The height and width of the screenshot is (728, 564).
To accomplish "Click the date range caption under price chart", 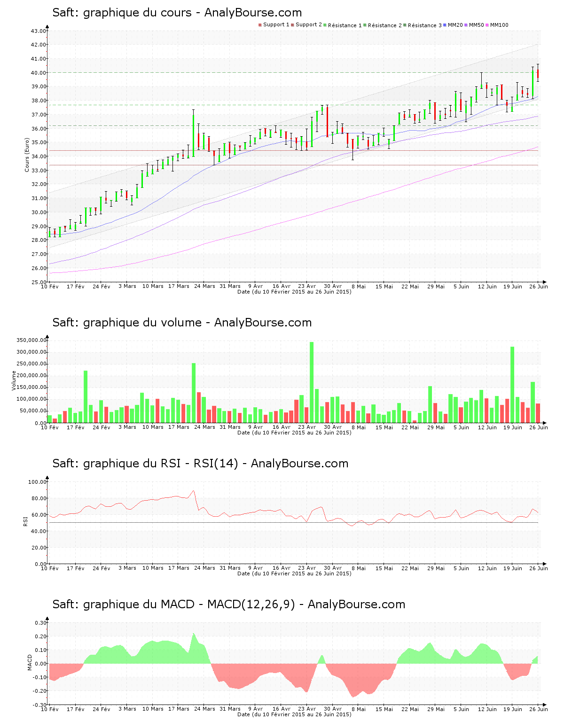I will pyautogui.click(x=294, y=292).
